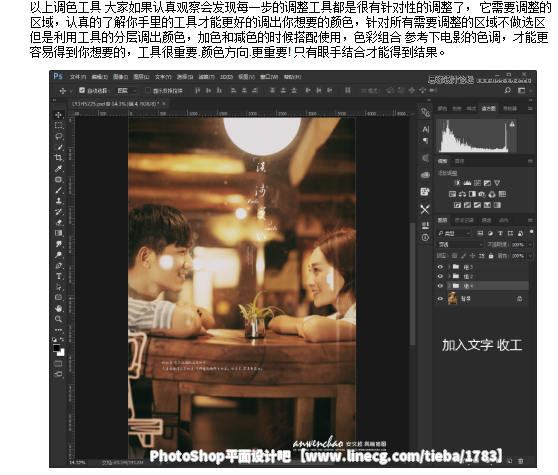Hide the 组 4 layer group

[440, 286]
